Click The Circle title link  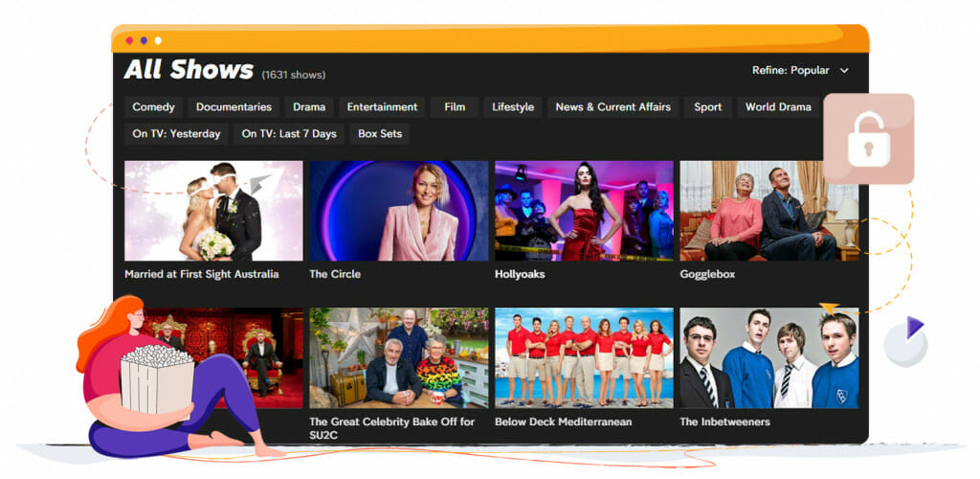[x=335, y=275]
